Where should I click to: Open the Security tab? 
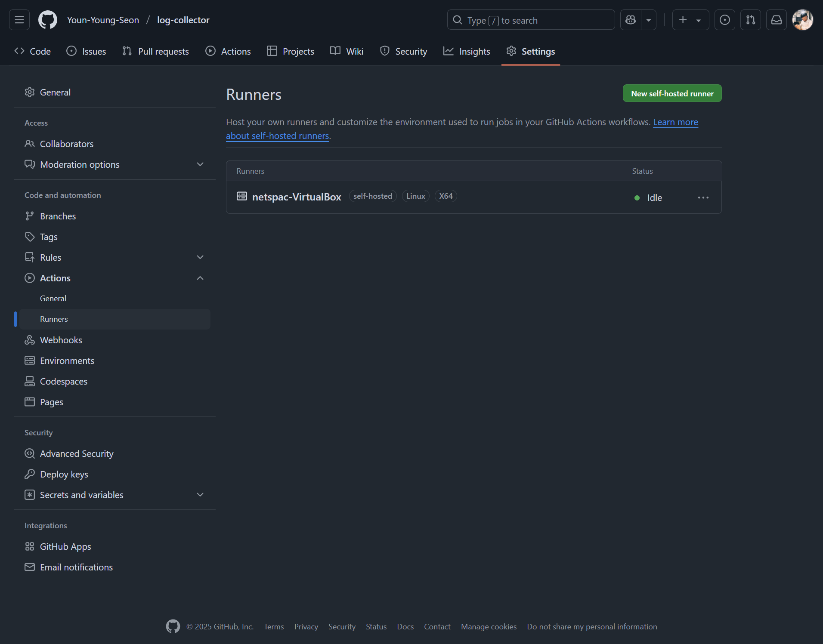403,51
